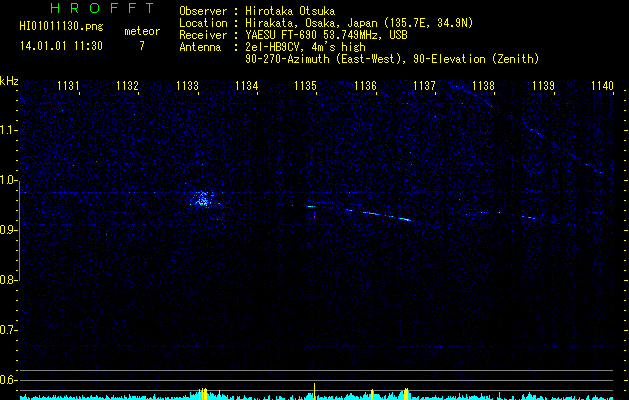Click the 1.1 kHz frequency label
This screenshot has height=400, width=629.
click(x=8, y=130)
